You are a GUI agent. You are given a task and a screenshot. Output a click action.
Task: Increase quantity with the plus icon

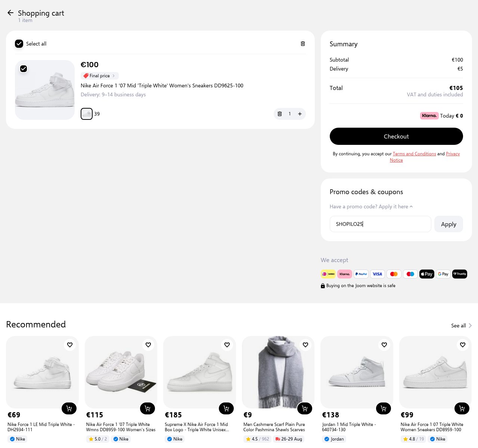coord(299,114)
